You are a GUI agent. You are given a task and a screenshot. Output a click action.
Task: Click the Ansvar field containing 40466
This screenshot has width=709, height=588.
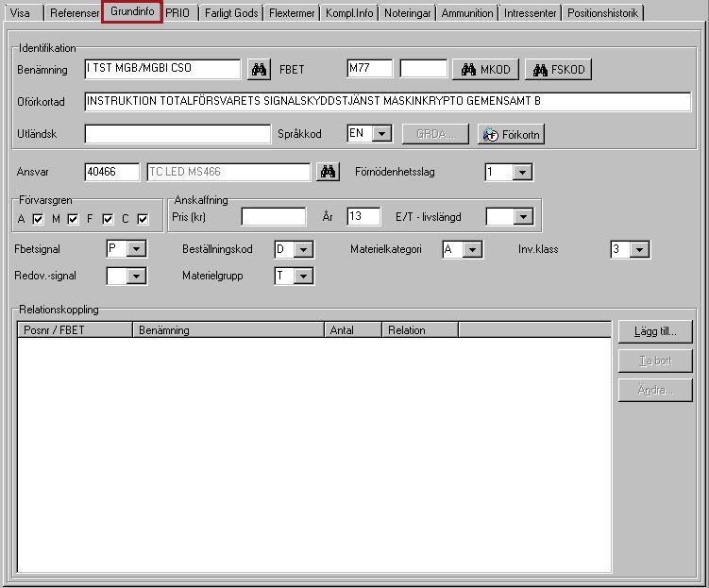(112, 172)
